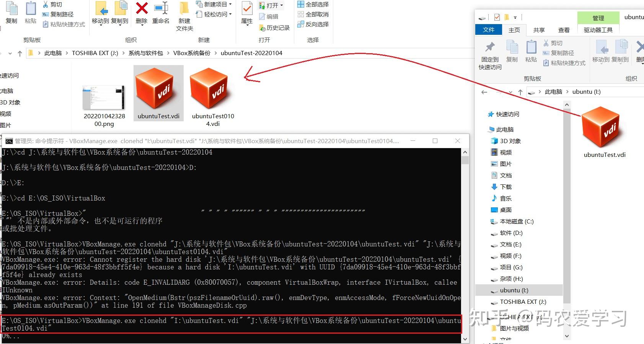This screenshot has height=344, width=644.
Task: Open the 打开 dropdown in left ribbon
Action: (x=271, y=5)
